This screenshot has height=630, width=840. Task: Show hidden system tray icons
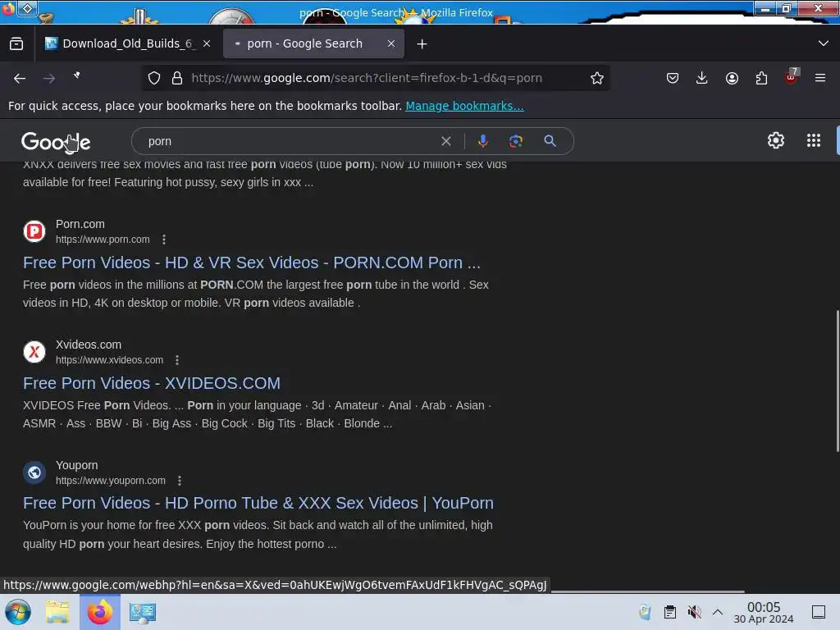[x=718, y=612]
